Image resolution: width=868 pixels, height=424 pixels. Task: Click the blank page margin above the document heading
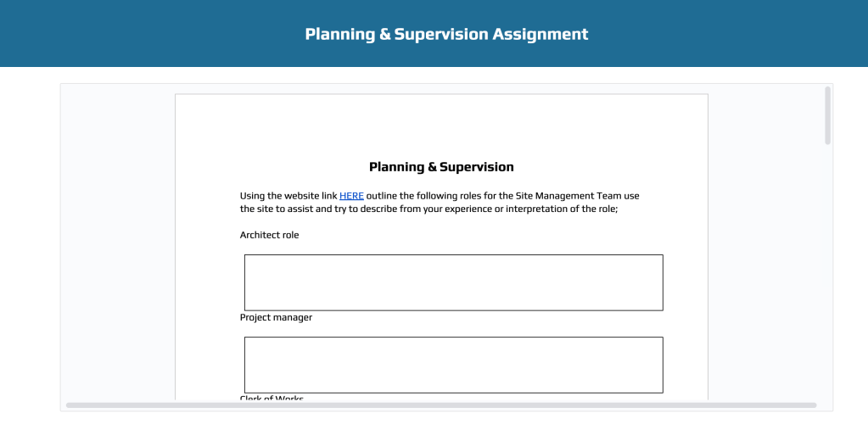coord(441,127)
